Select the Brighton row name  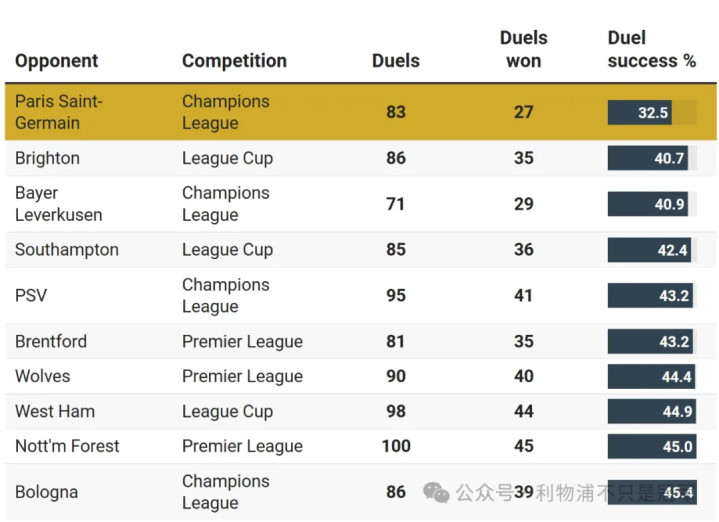[47, 158]
